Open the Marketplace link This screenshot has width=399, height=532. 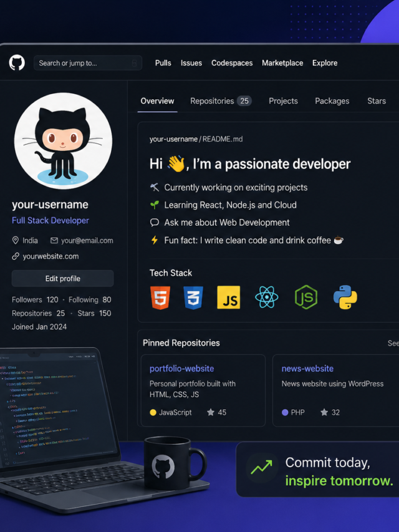tap(282, 63)
